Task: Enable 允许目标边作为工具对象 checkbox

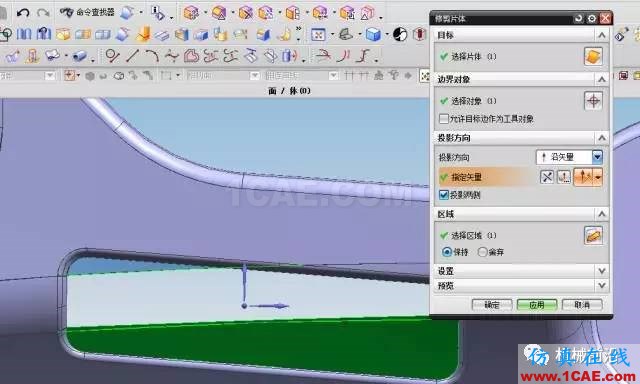Action: click(444, 119)
